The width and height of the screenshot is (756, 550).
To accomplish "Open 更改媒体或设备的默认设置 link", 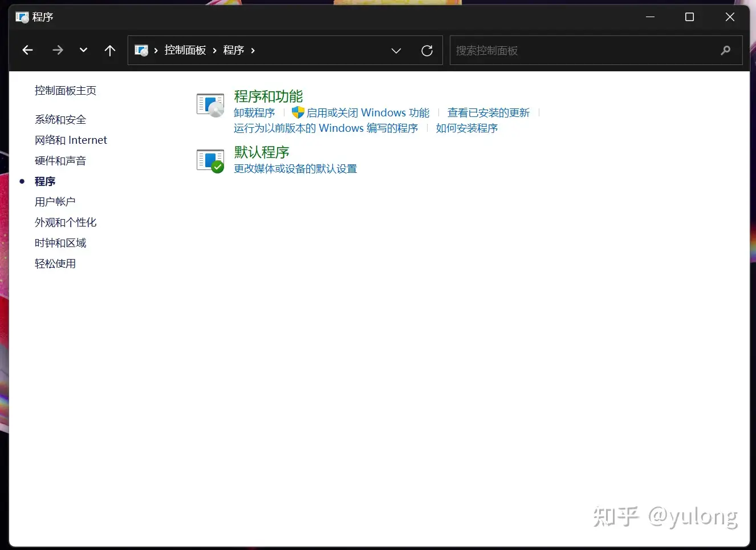I will pos(295,168).
